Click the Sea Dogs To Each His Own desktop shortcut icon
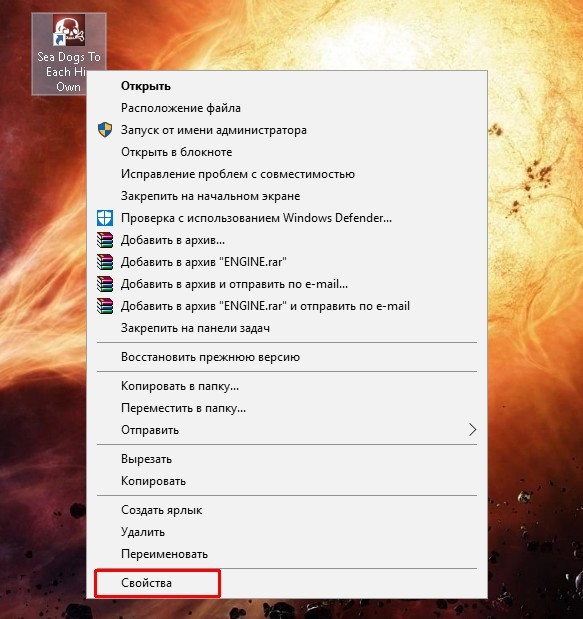Screen dimensions: 583x619 click(69, 31)
